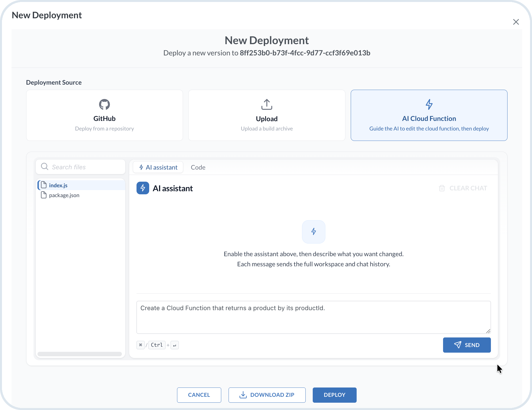Deploy the cloud function
Image resolution: width=532 pixels, height=410 pixels.
334,395
